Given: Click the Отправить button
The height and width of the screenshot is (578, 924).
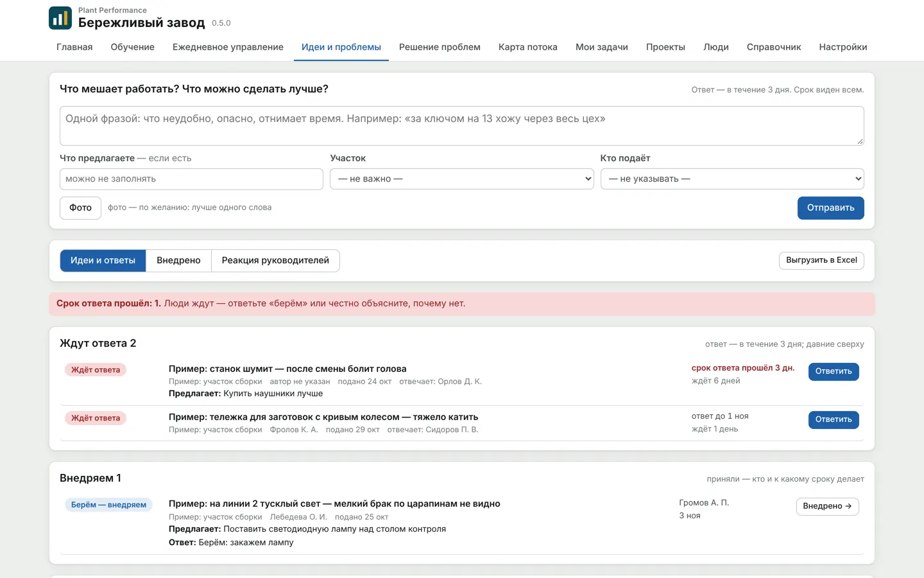Looking at the screenshot, I should (x=830, y=208).
